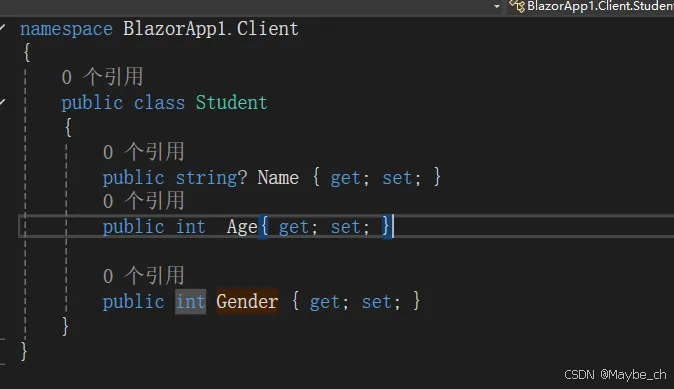674x389 pixels.
Task: Click the highlighted "Gender" property identifier
Action: [x=247, y=302]
